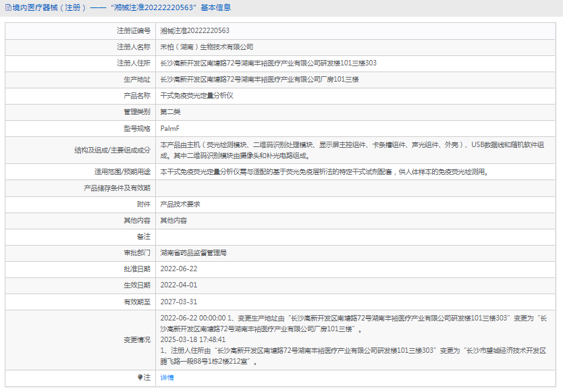Click the 注册人名称 row label
Viewport: 563px width, 392px height.
click(134, 47)
